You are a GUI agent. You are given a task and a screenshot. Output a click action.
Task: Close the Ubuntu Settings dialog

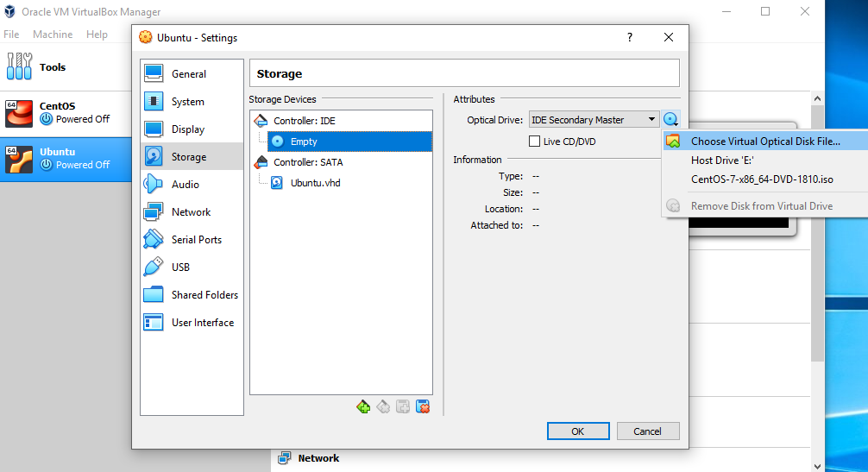click(x=669, y=37)
